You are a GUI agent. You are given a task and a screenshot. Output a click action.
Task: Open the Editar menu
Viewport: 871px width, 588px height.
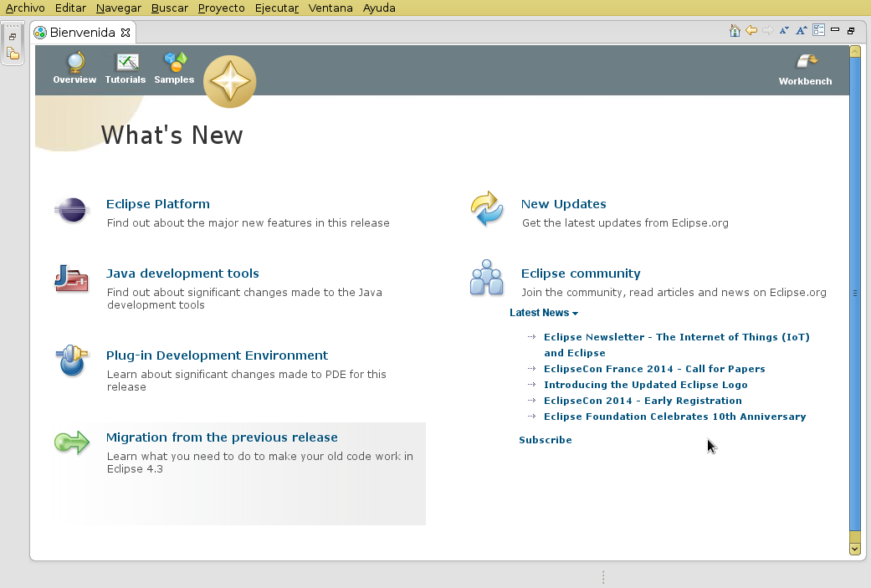pyautogui.click(x=70, y=8)
